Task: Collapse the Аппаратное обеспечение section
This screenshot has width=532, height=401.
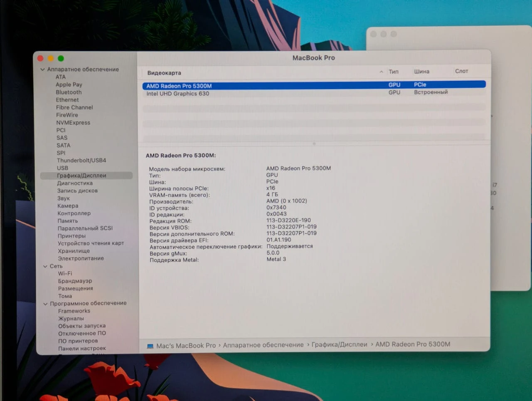Action: (42, 69)
